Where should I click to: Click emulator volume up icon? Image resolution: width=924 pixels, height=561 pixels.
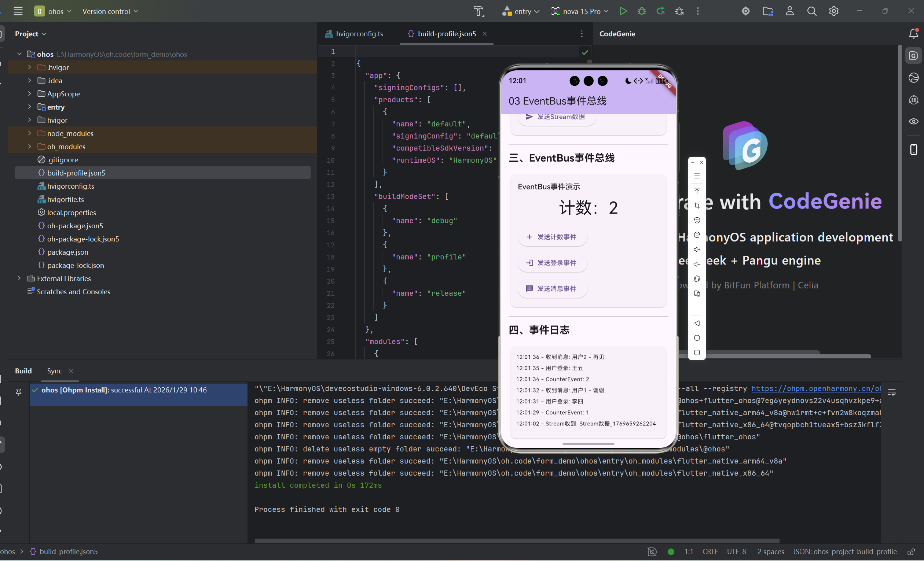(x=697, y=250)
